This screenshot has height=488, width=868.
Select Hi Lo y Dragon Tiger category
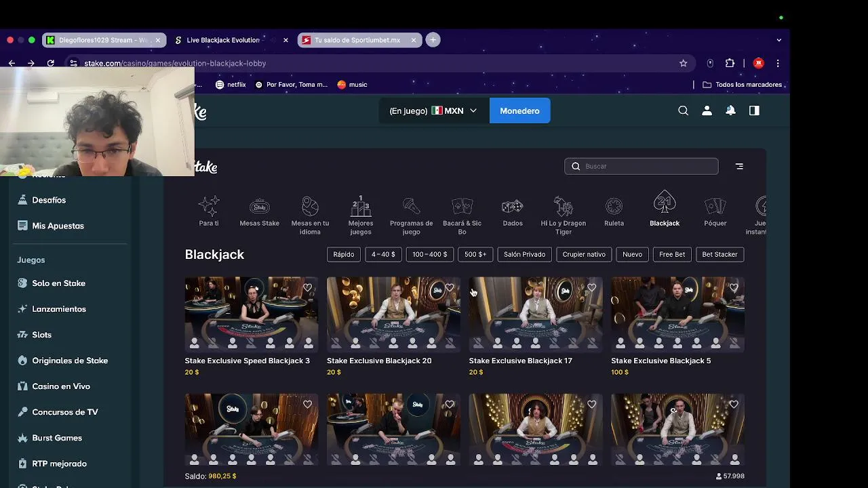pos(564,216)
